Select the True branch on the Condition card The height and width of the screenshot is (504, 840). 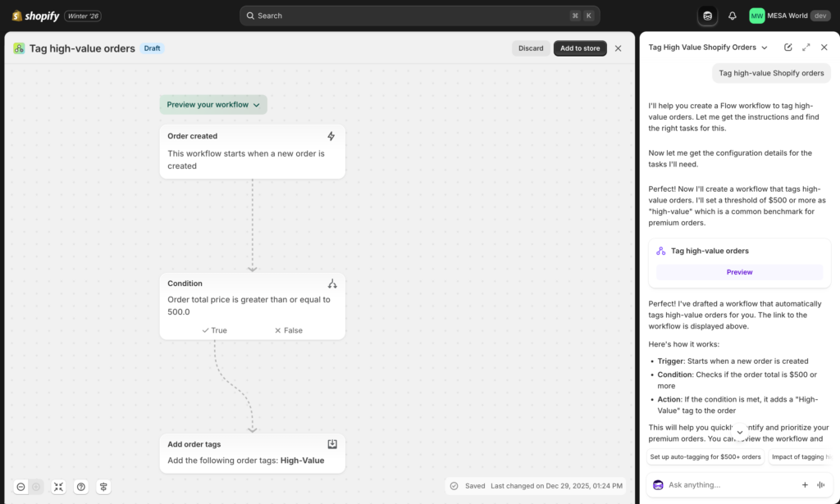click(x=214, y=329)
